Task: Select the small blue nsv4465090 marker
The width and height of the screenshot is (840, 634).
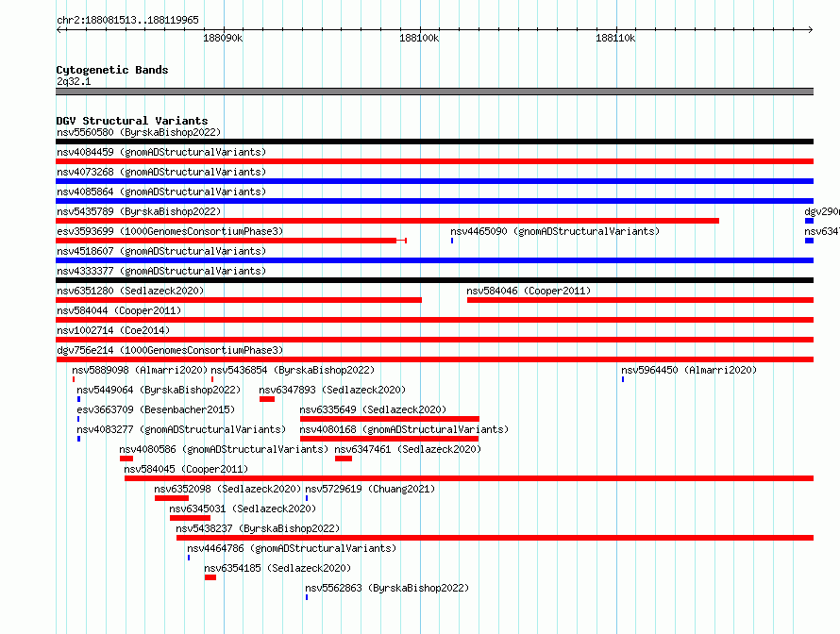Action: [452, 241]
